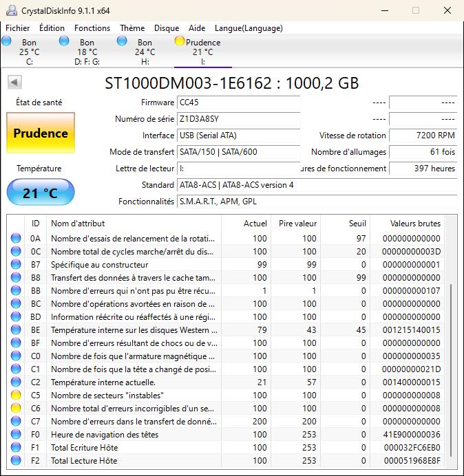Switch to the D: F: G: disk tab

(x=87, y=52)
